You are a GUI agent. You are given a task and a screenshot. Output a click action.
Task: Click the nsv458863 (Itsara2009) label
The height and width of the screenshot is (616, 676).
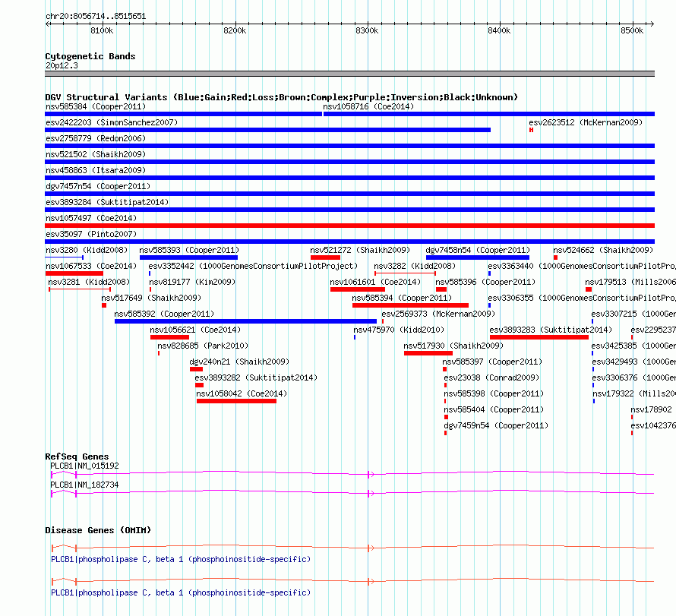click(x=96, y=170)
